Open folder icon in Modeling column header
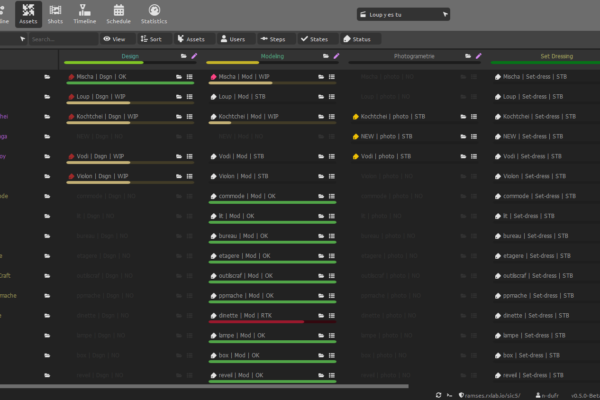Screen dimensions: 600x400 point(325,57)
